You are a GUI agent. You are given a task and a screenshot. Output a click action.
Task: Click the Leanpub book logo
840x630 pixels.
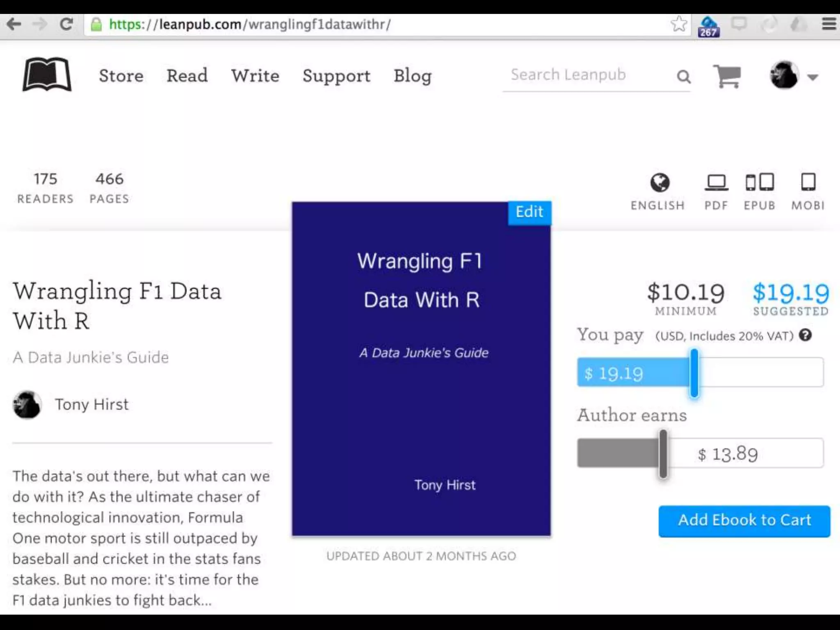(47, 75)
